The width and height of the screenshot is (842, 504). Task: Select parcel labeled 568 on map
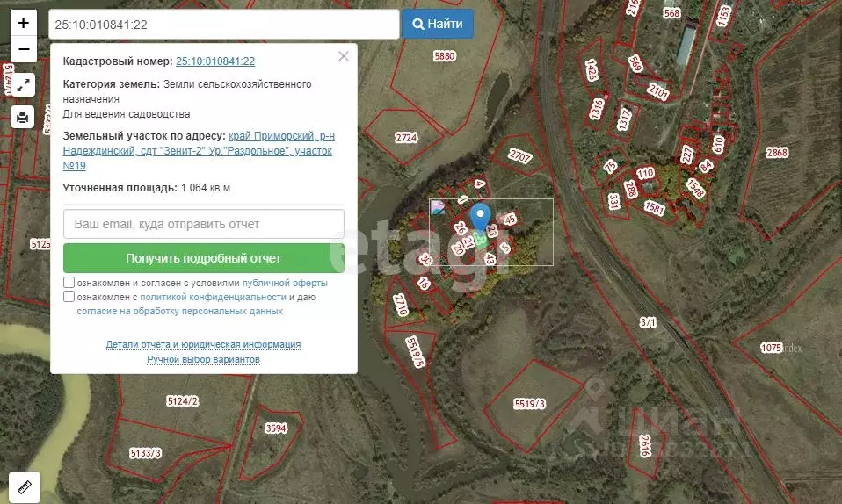click(671, 13)
